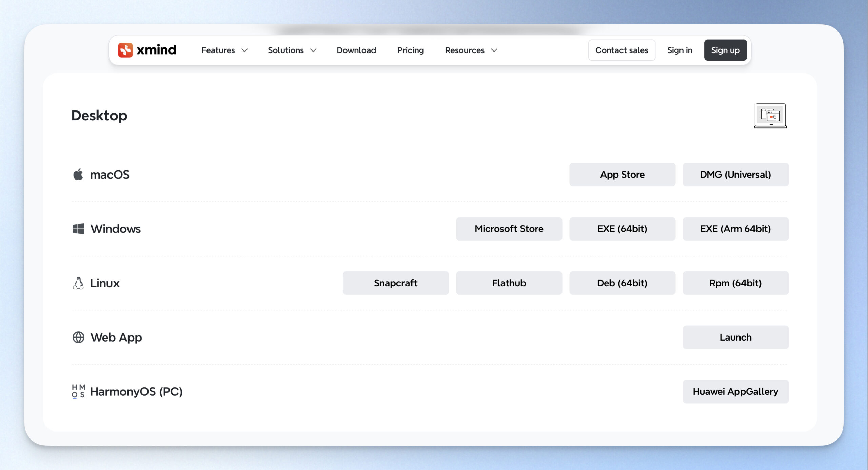868x470 pixels.
Task: Click the Apple macOS icon
Action: (78, 175)
